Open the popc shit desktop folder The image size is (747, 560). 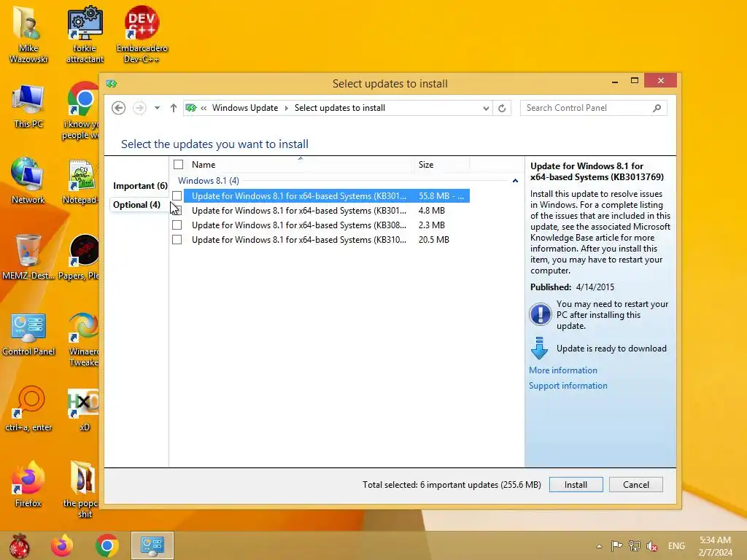[x=82, y=489]
